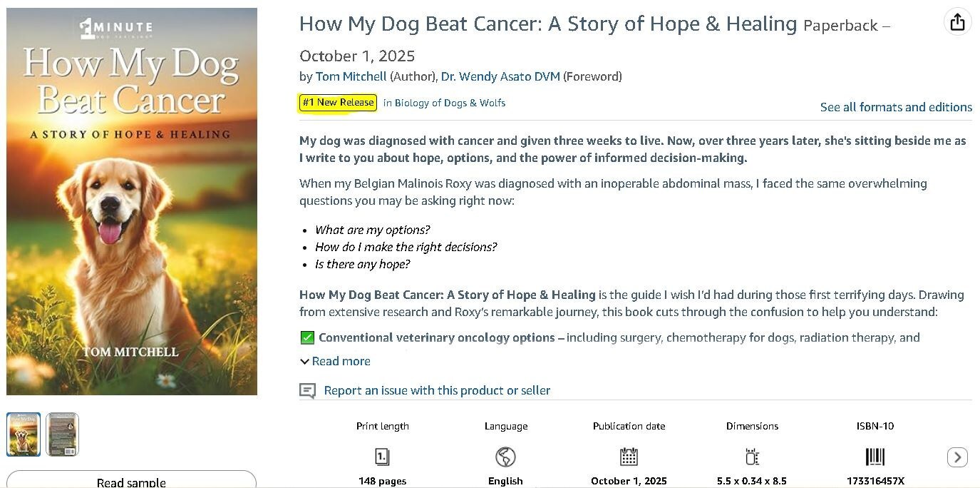
Task: Click the green checkmark beside Conventional veterinary
Action: coord(307,337)
